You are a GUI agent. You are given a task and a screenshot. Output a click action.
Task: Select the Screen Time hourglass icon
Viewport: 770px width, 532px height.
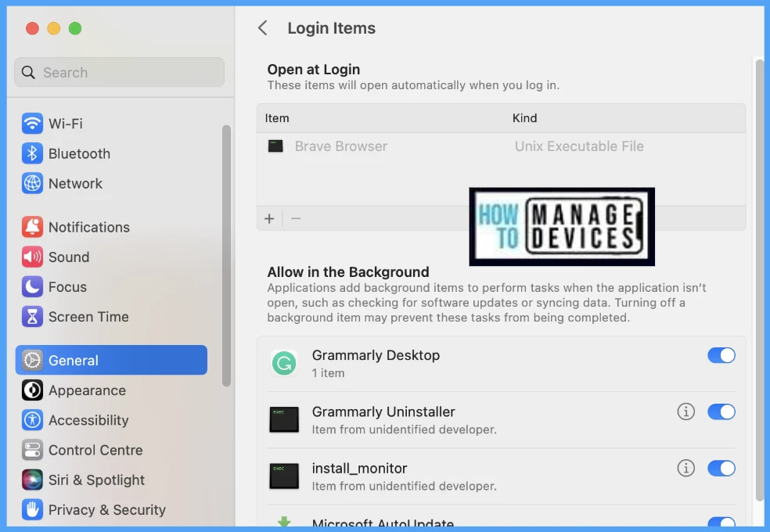32,317
